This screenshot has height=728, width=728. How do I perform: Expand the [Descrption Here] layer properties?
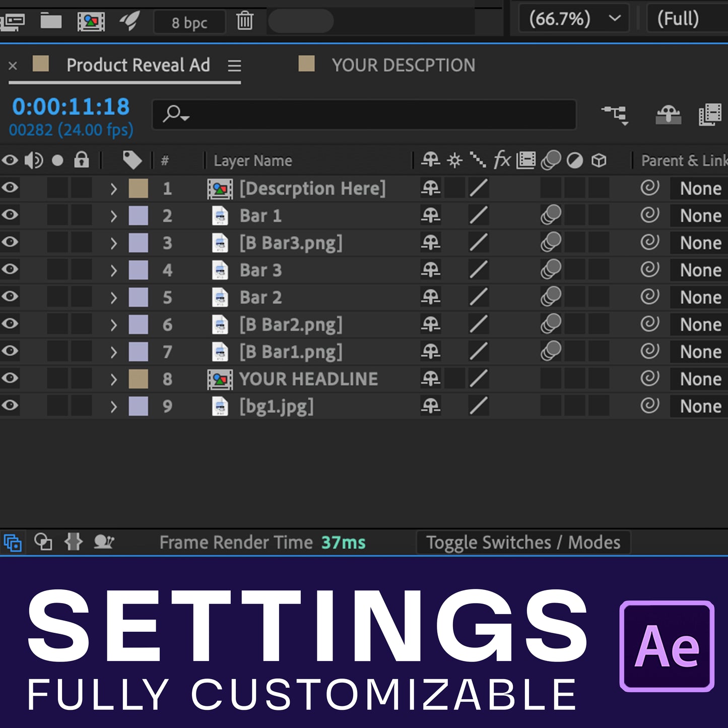[x=113, y=188]
